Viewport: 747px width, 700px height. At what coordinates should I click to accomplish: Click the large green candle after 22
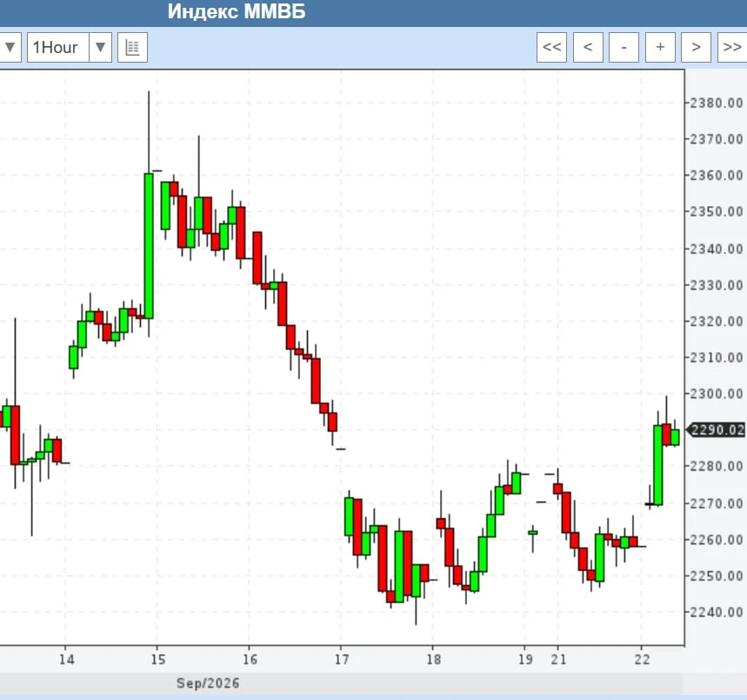658,465
